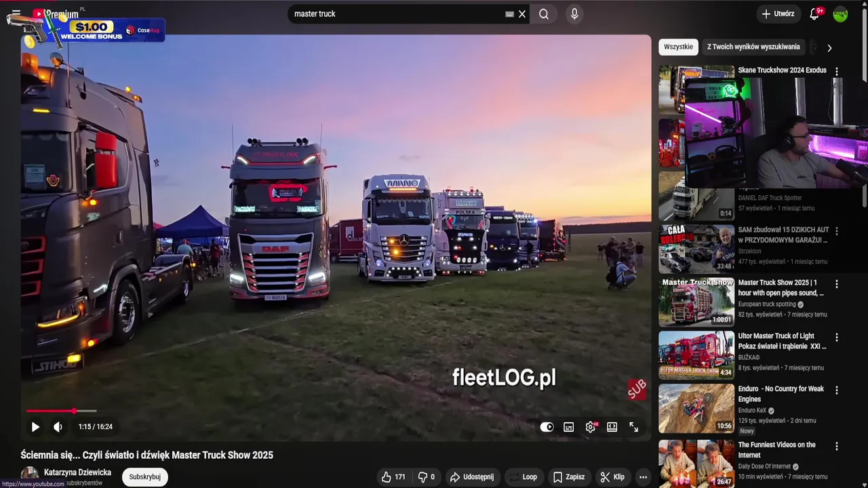868x488 pixels.
Task: Click Daily Dose Of Internet channel name
Action: (x=764, y=466)
